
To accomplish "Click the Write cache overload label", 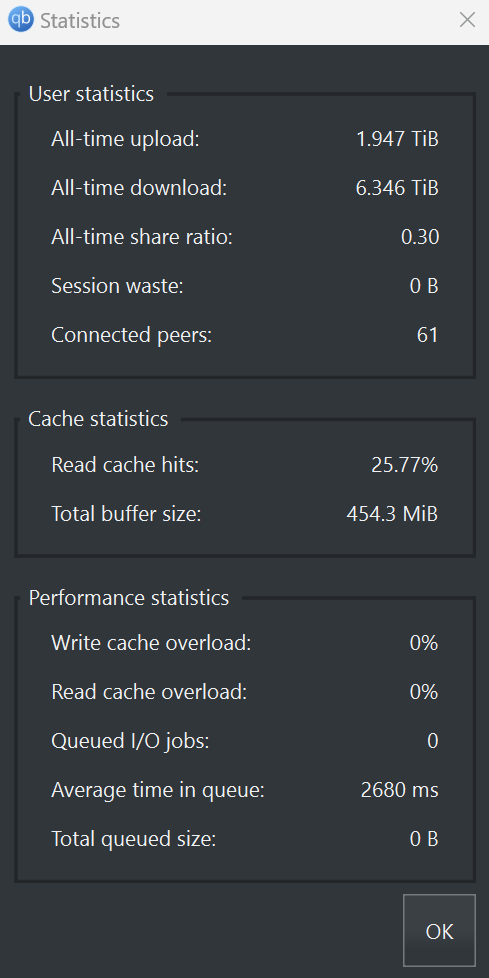I will [151, 643].
